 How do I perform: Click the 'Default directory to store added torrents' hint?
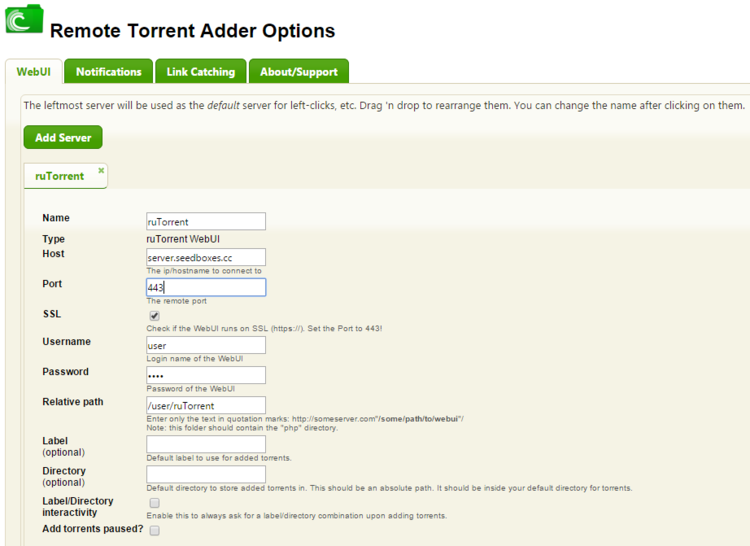389,488
